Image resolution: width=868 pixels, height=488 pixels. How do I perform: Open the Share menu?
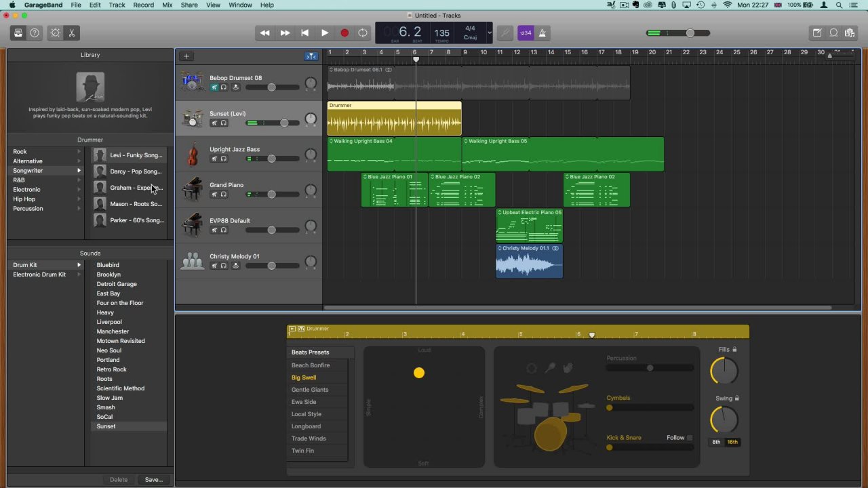pyautogui.click(x=189, y=5)
